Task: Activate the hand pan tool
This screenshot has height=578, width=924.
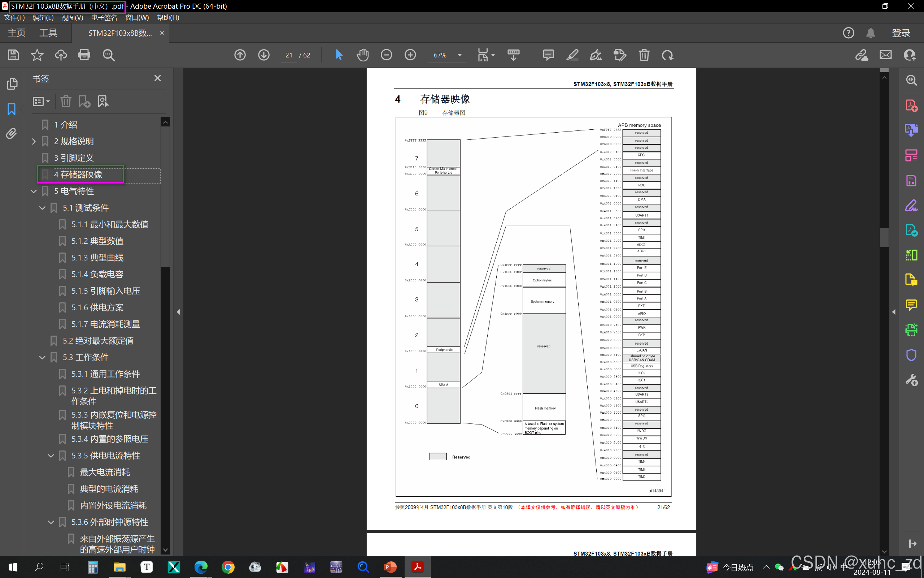Action: point(363,55)
